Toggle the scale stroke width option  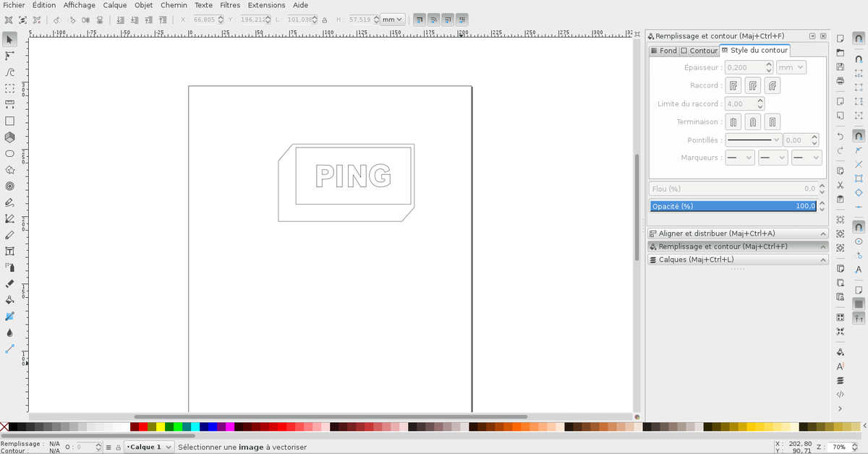[x=419, y=20]
